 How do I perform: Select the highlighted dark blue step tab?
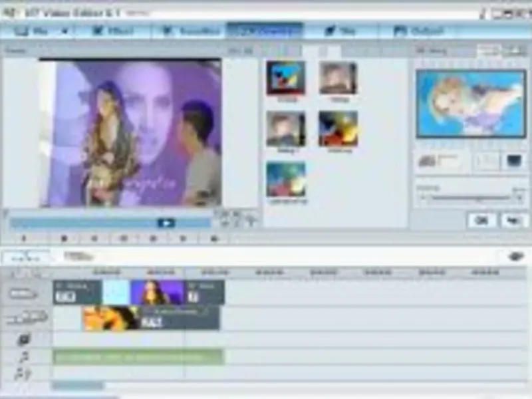[265, 31]
